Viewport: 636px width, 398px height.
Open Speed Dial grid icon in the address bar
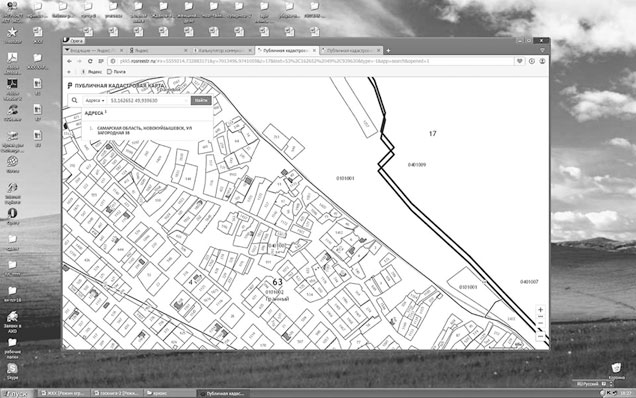click(101, 61)
